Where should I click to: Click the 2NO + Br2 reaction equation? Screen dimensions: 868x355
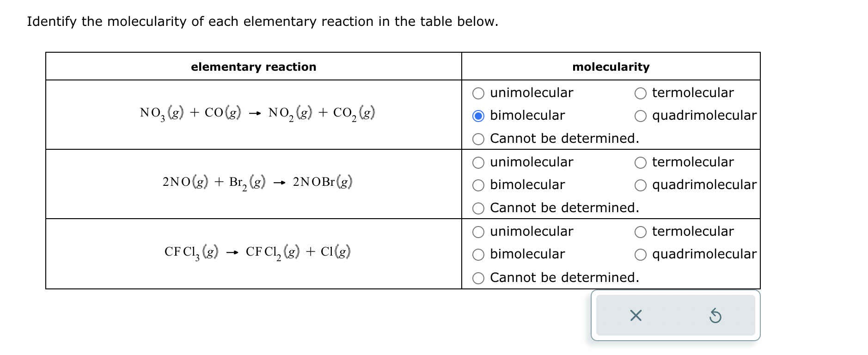tap(257, 182)
